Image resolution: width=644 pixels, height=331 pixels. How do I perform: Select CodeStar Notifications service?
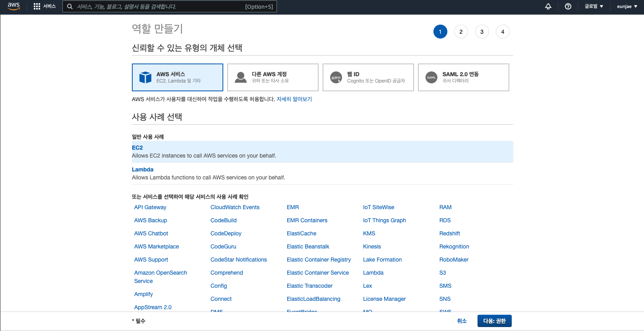[239, 260]
